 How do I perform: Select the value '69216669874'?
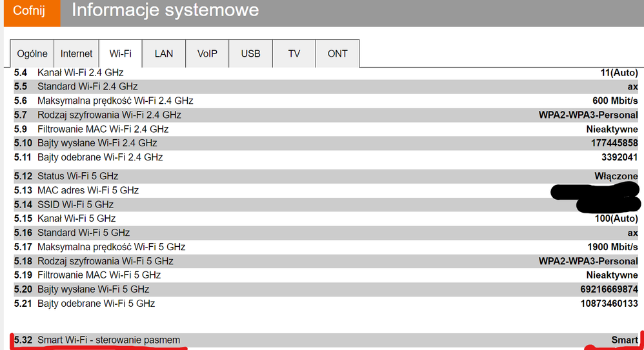(x=609, y=289)
